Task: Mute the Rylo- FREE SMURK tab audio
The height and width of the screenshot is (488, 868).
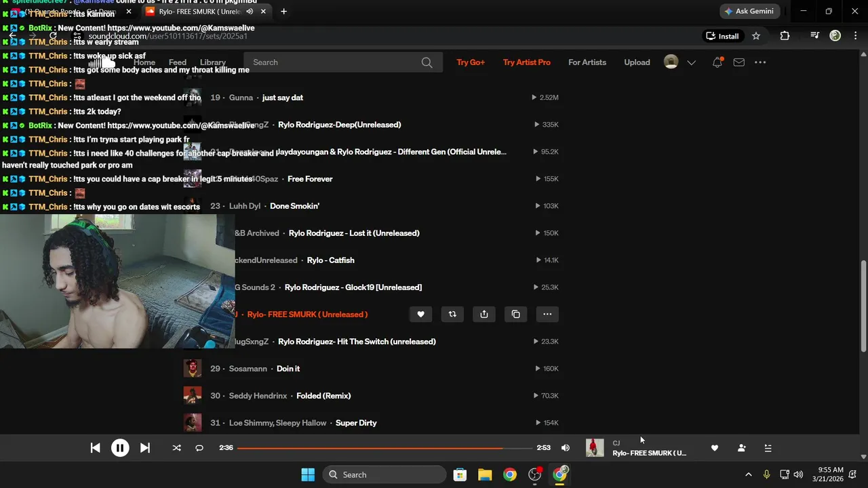Action: (x=250, y=12)
